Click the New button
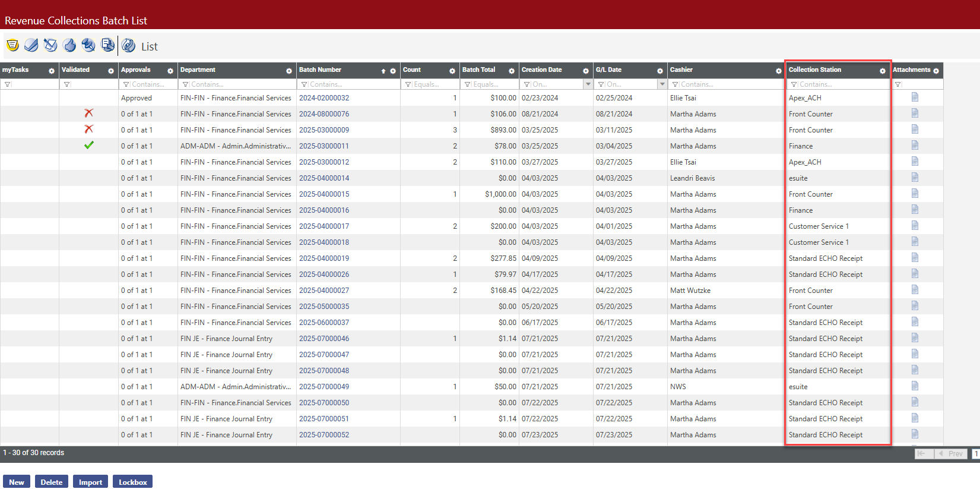 pyautogui.click(x=17, y=482)
